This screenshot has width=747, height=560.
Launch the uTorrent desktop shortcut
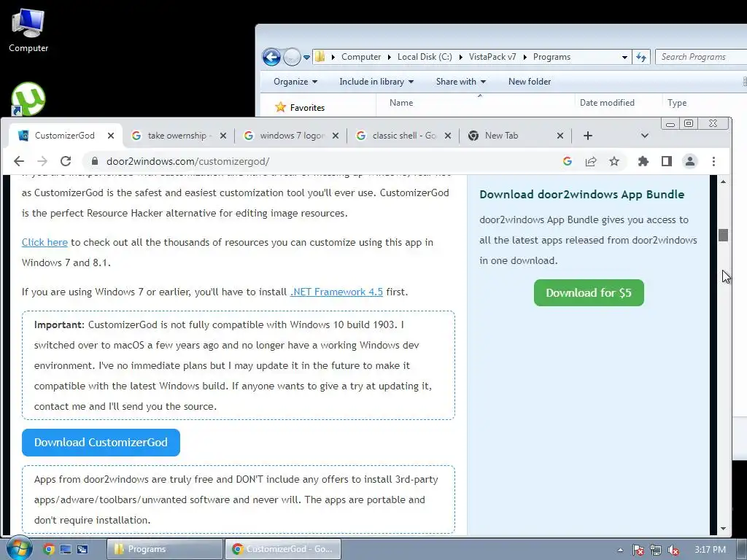click(28, 99)
